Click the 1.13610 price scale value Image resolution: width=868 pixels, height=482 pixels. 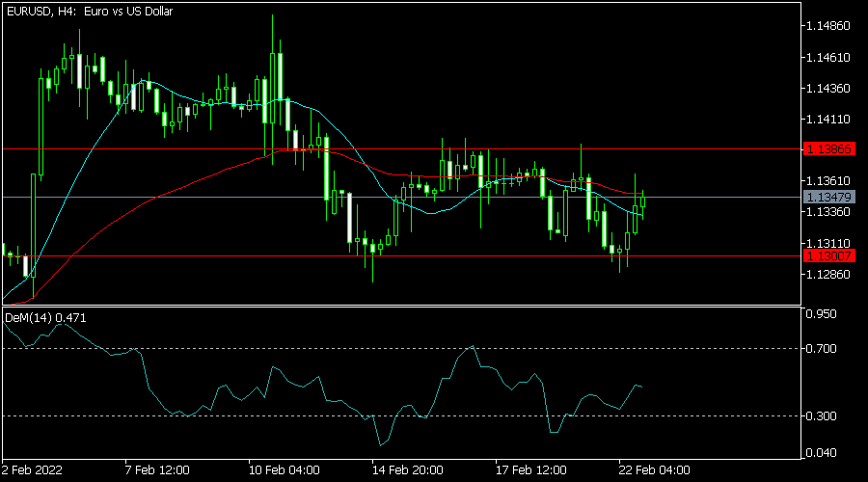click(828, 181)
